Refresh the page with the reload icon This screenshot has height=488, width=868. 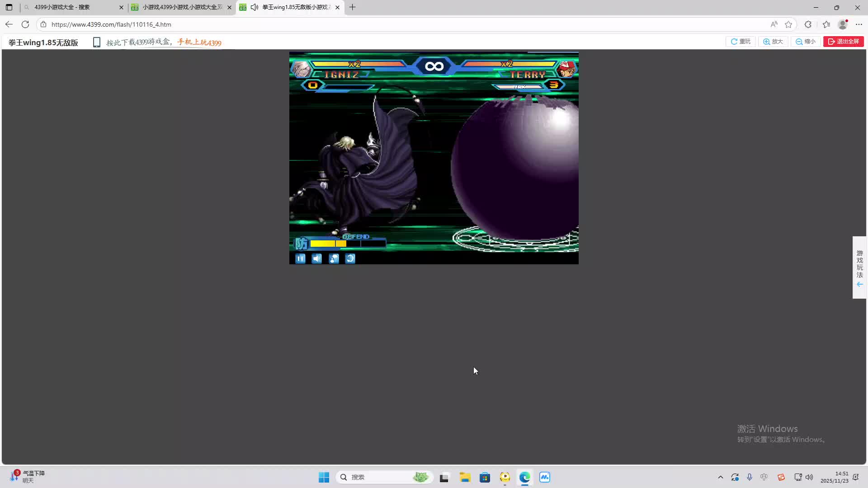click(25, 24)
